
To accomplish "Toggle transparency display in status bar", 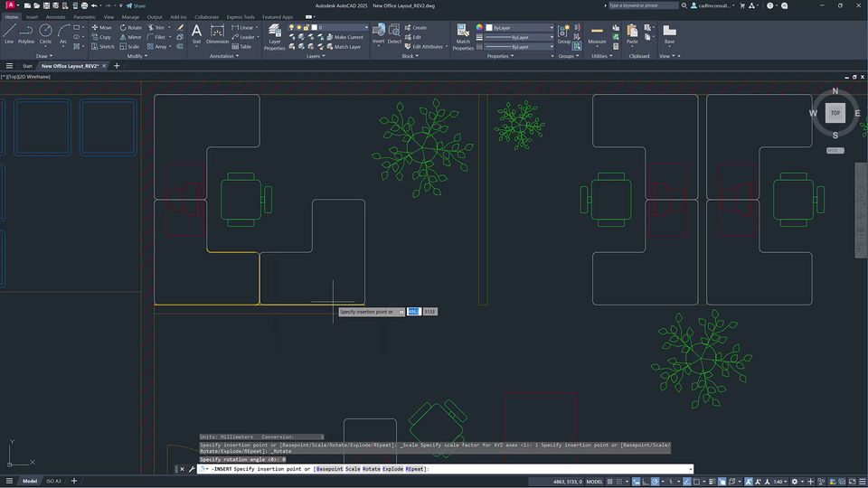I will click(x=722, y=482).
